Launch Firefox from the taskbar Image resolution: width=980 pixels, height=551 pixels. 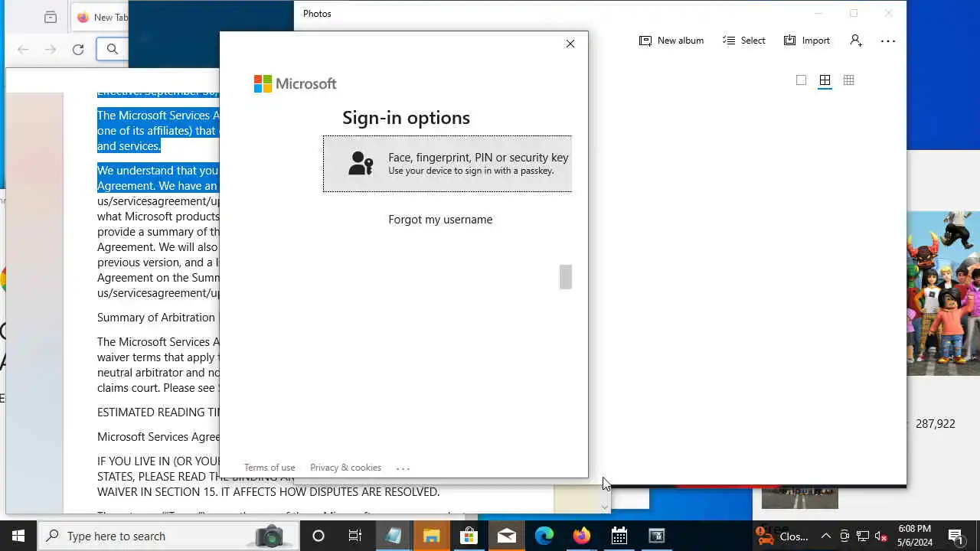click(x=581, y=536)
